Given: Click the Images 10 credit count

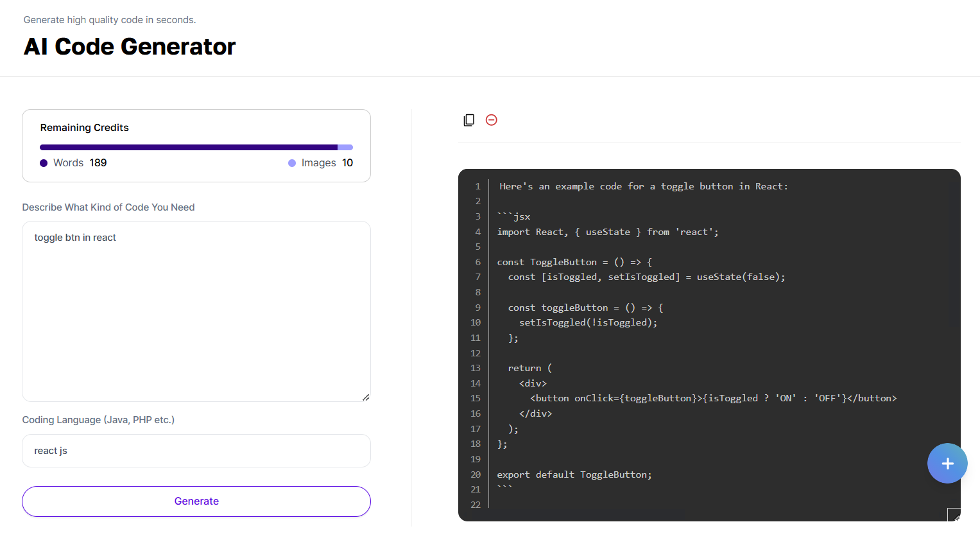Looking at the screenshot, I should (320, 163).
